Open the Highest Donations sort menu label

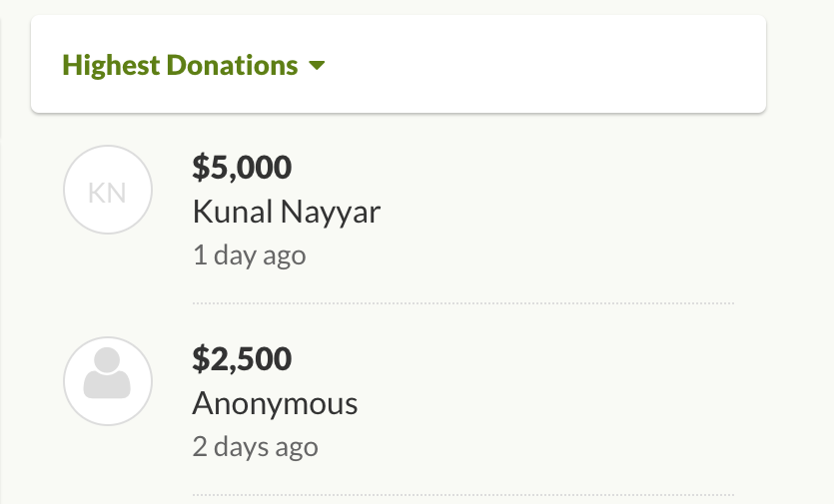[181, 66]
